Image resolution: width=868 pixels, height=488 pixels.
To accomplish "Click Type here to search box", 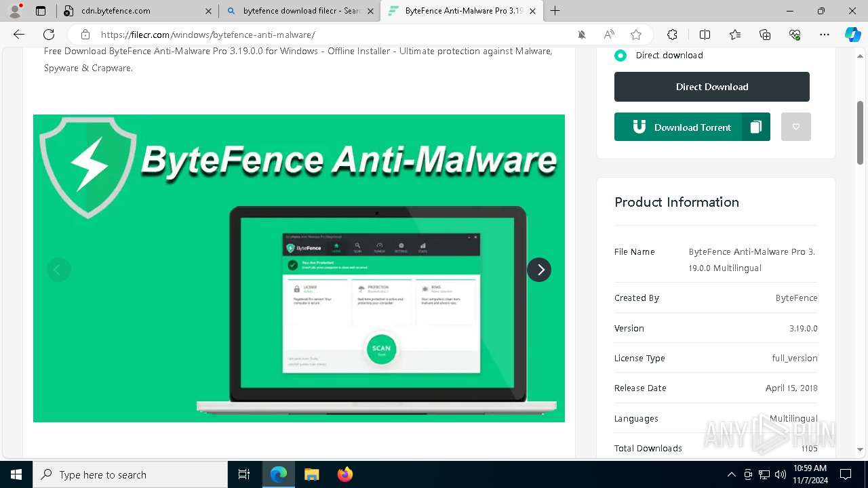I will coord(130,474).
